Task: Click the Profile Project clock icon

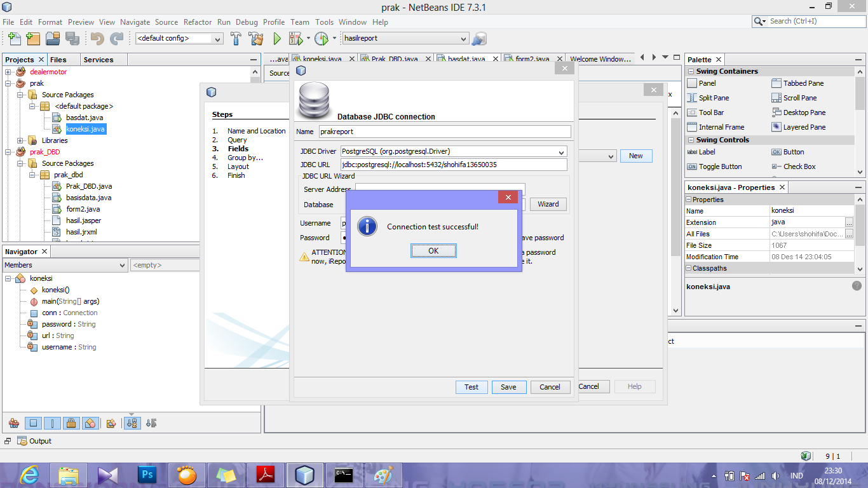Action: 322,38
